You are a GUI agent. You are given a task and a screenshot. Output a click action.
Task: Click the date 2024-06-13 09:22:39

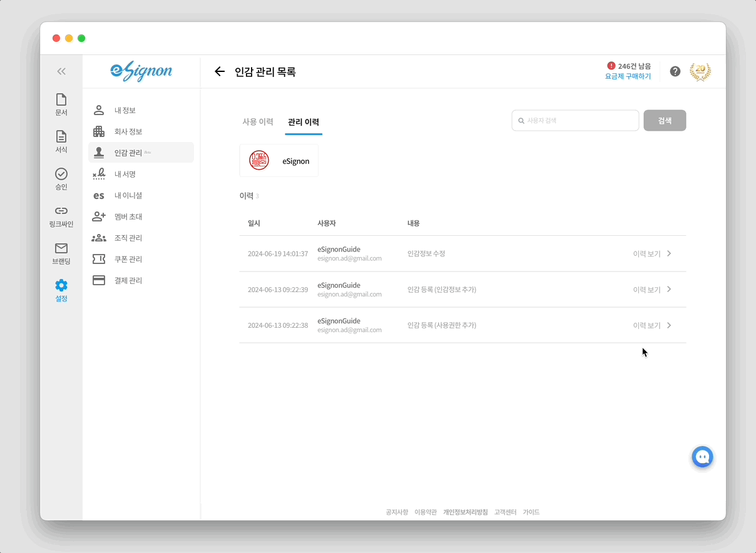tap(278, 290)
